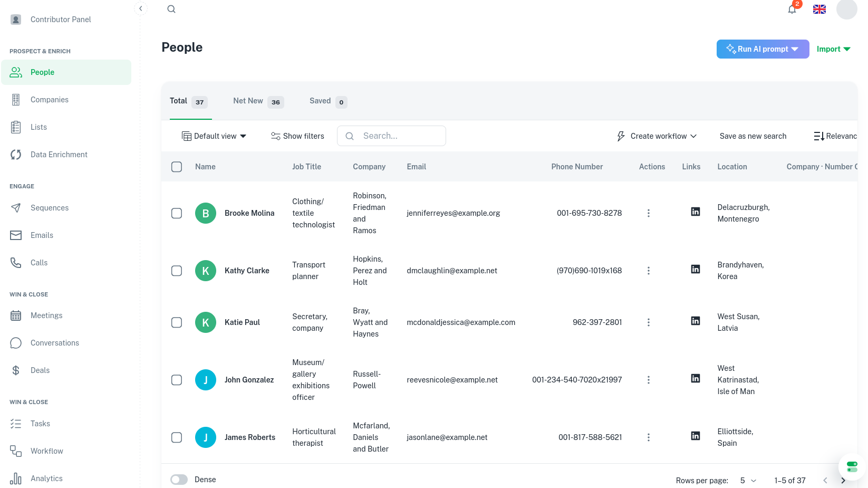Open the Rows per page dropdown
This screenshot has height=488, width=868.
tap(748, 481)
